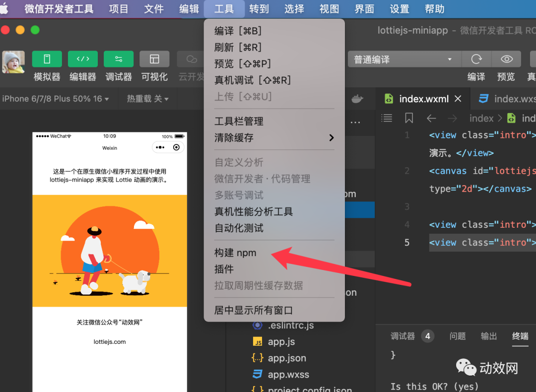Click the simulator capsule menu dots
536x392 pixels.
[x=160, y=147]
